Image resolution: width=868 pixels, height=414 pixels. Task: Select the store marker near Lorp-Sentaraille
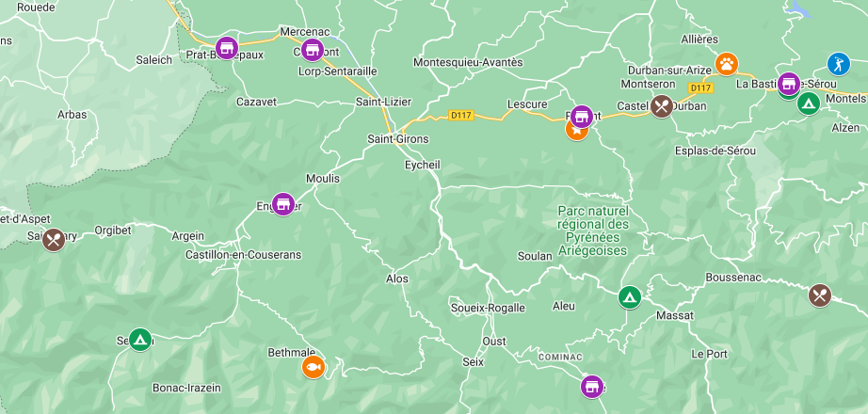point(313,50)
